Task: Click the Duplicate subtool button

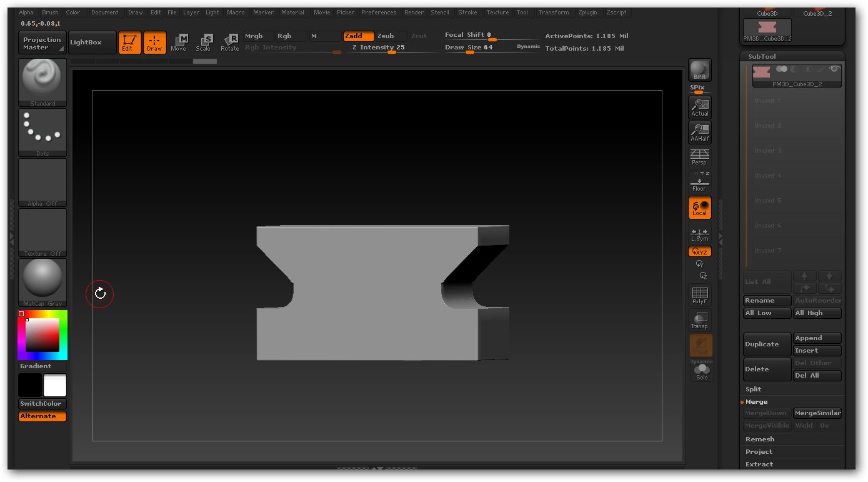Action: point(767,344)
